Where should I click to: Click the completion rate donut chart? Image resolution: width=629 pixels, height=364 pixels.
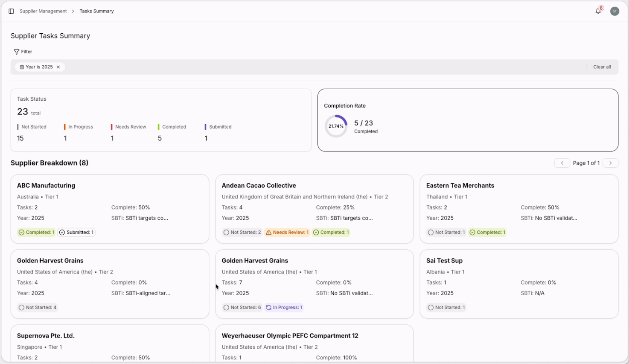[336, 126]
